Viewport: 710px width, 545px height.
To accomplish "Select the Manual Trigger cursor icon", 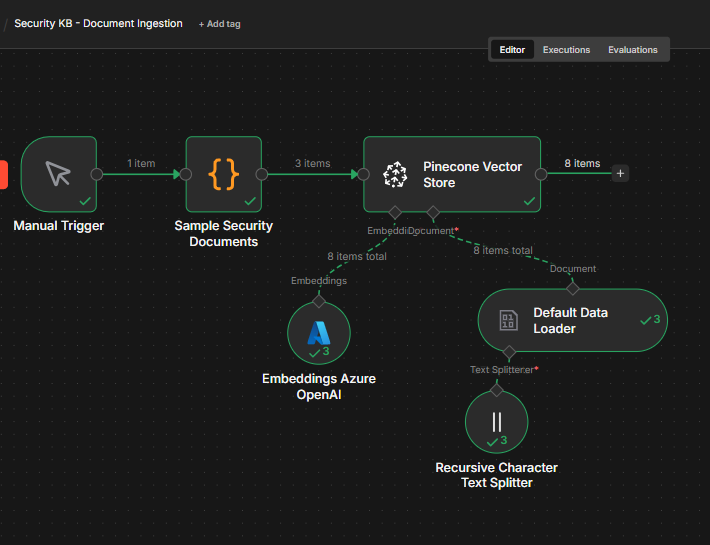I will click(x=58, y=174).
